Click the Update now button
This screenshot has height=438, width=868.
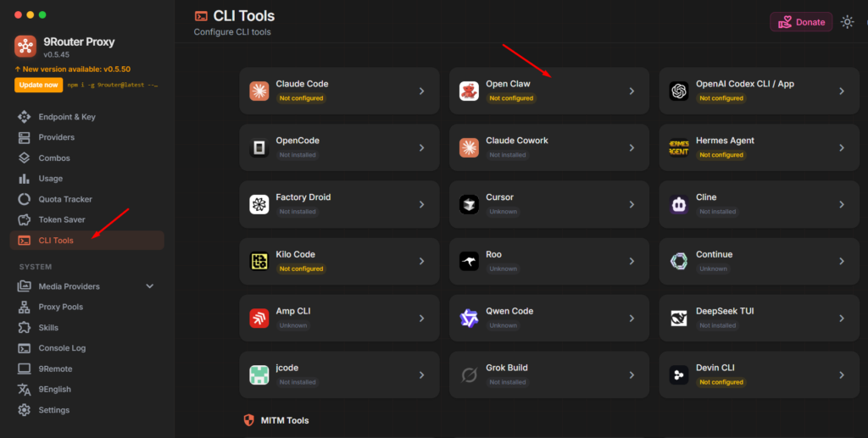coord(38,85)
